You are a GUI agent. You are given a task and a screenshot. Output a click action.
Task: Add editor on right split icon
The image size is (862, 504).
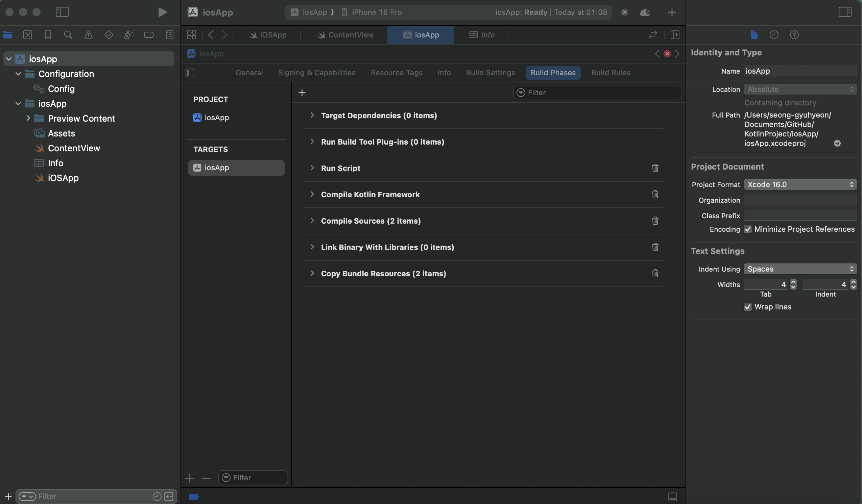(x=674, y=35)
